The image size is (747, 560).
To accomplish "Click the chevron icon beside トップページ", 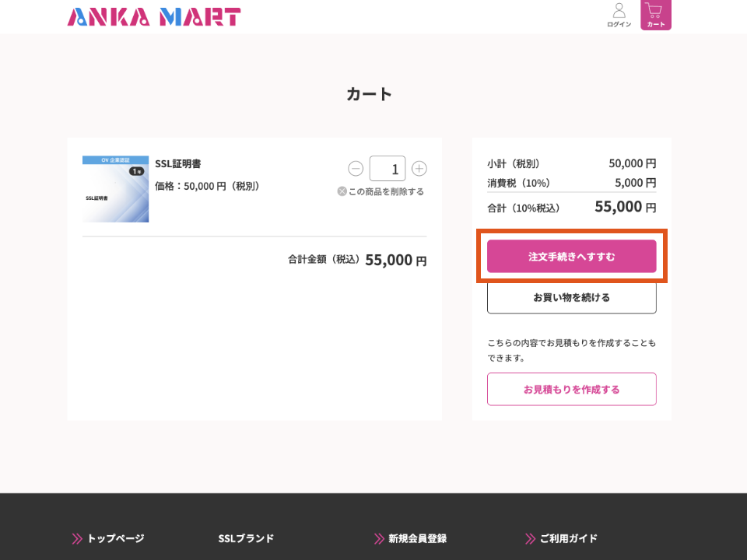I will 77,538.
